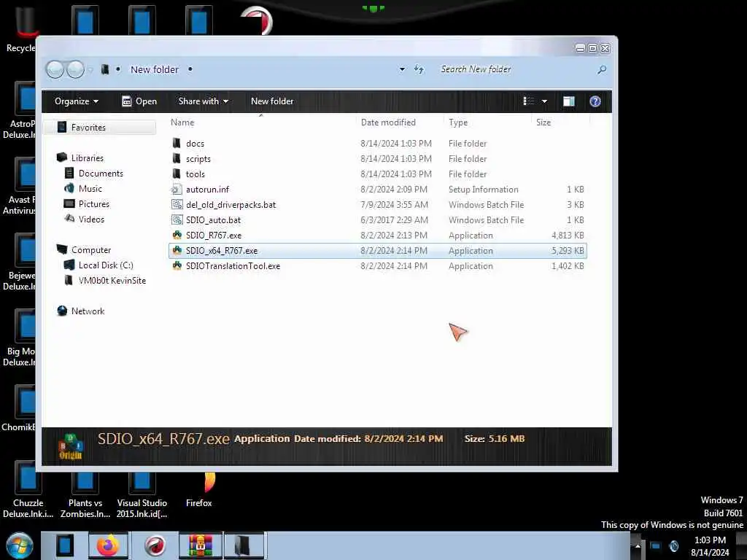Click the refresh address bar icon
The width and height of the screenshot is (747, 560).
(419, 69)
